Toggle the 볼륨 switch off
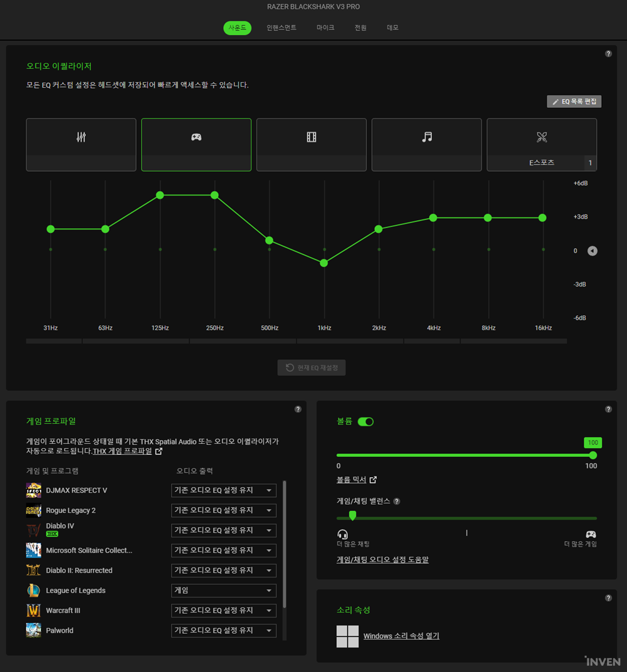This screenshot has height=672, width=627. click(366, 422)
